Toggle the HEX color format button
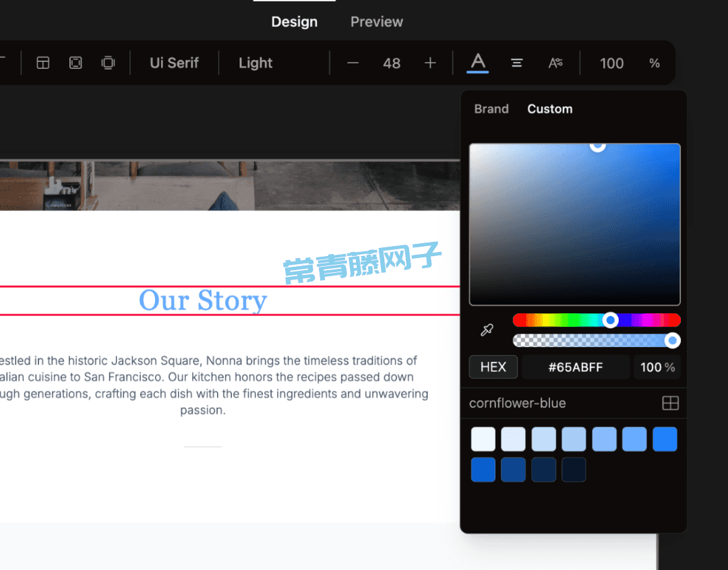This screenshot has width=728, height=570. pyautogui.click(x=493, y=367)
